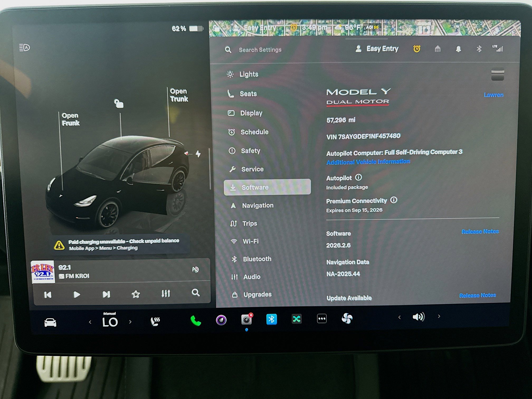532x399 pixels.
Task: Favorite the current station with star
Action: pyautogui.click(x=136, y=294)
